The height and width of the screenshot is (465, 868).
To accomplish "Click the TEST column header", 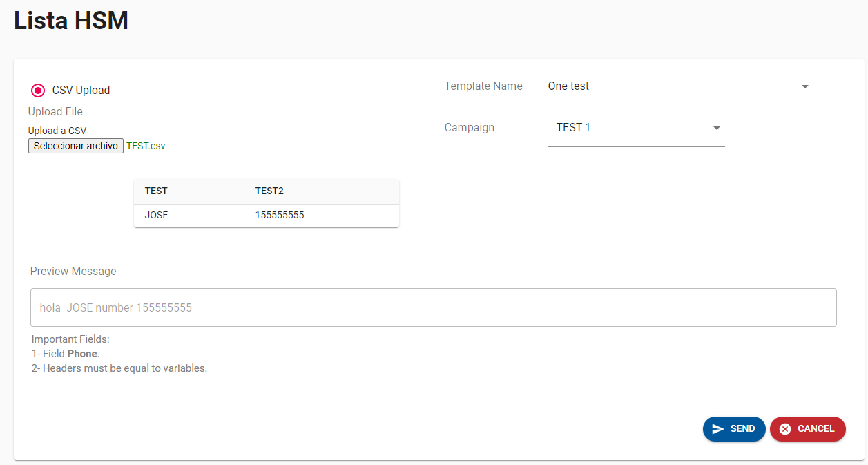I will click(156, 191).
